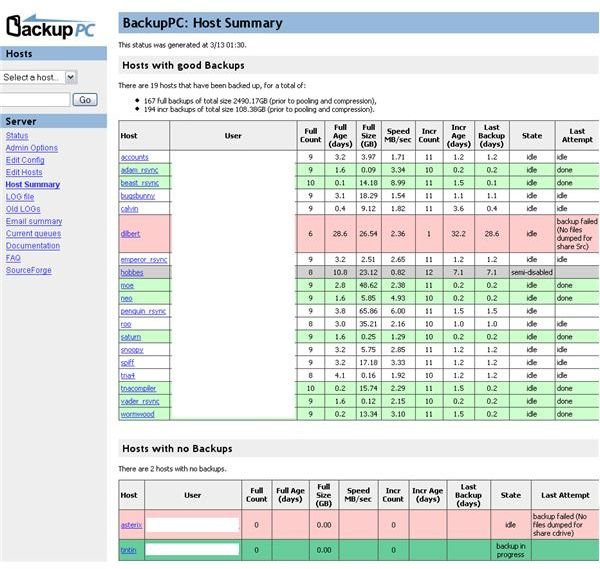Viewport: 600px width, 569px height.
Task: Open host beast_rsync
Action: [x=140, y=183]
